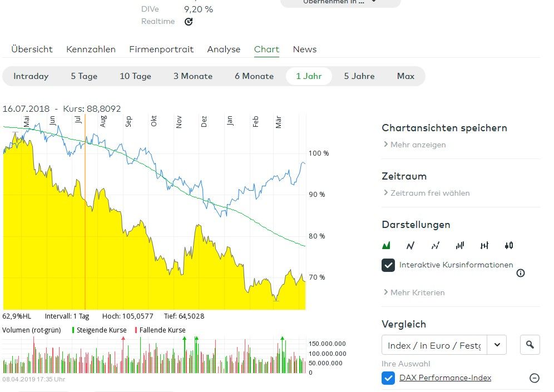Remove DAX Performance-Index via minus icon
Image resolution: width=554 pixels, height=392 pixels.
(x=535, y=378)
